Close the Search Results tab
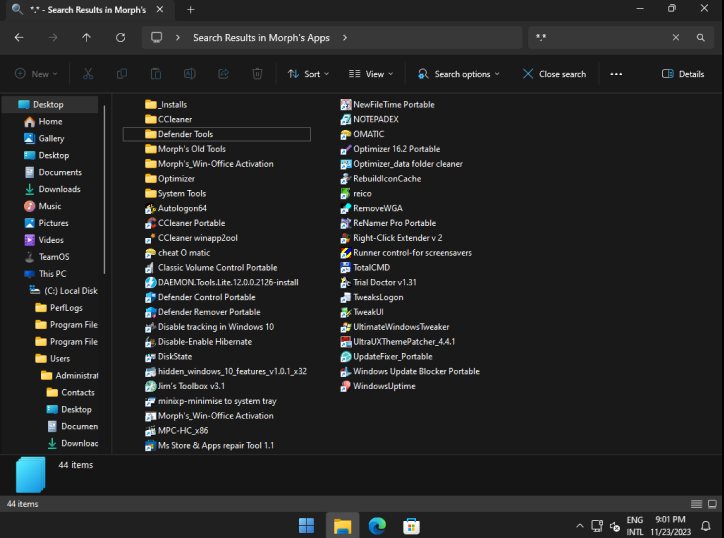 160,10
